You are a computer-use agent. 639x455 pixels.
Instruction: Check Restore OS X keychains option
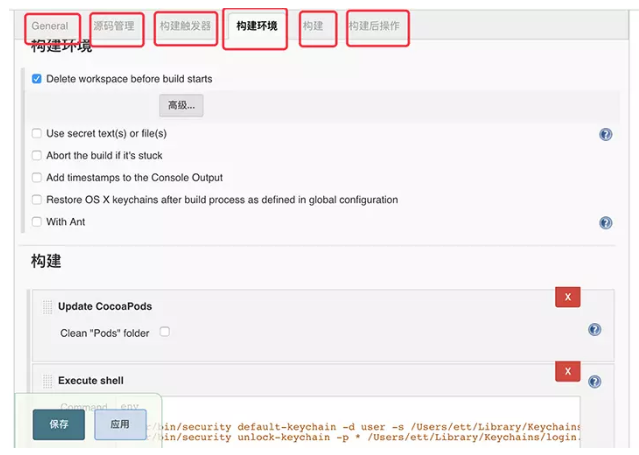(37, 199)
